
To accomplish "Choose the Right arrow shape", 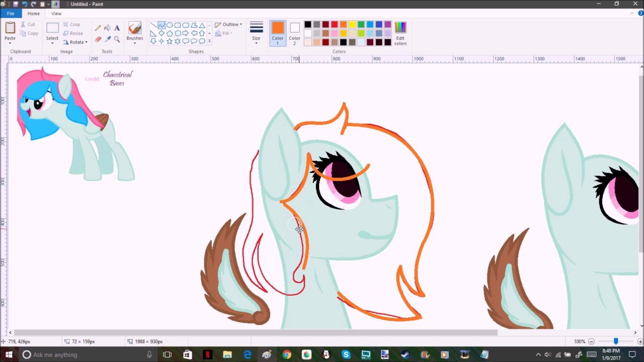I will coord(186,33).
